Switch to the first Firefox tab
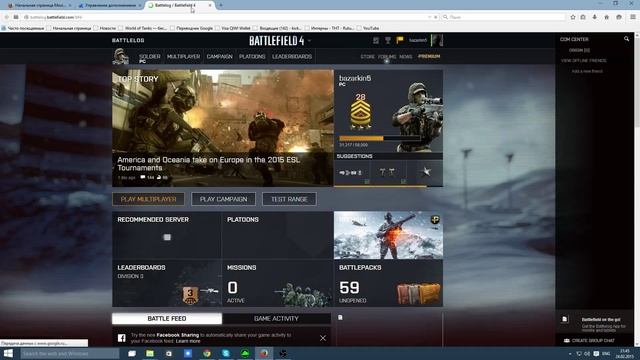Image resolution: width=640 pixels, height=360 pixels. 40,5
